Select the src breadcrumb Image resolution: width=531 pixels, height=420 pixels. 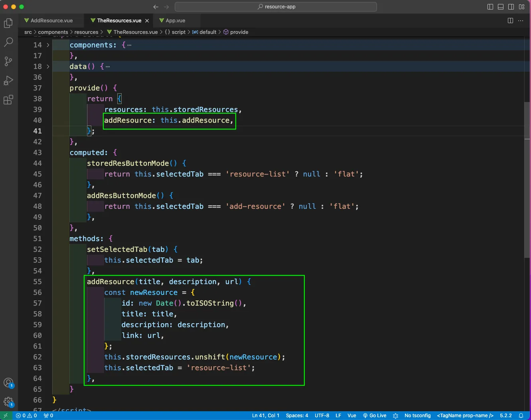coord(28,32)
